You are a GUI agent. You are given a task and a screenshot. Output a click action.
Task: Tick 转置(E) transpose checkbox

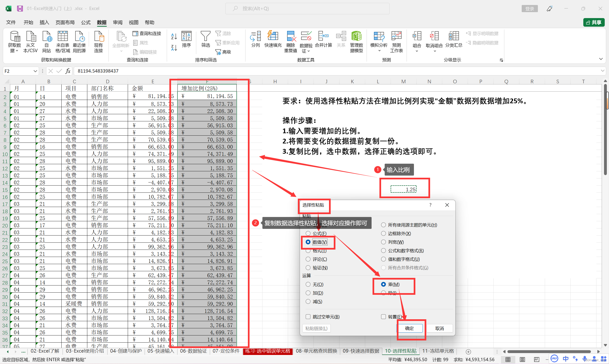[x=383, y=317]
